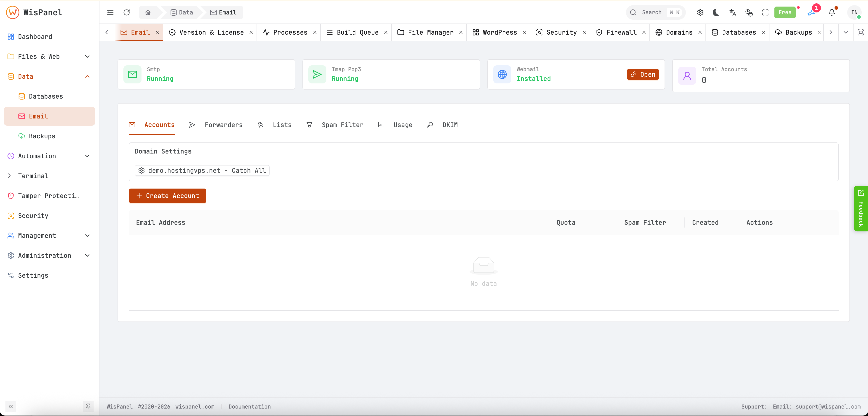
Task: Open the notifications bell
Action: click(x=832, y=12)
